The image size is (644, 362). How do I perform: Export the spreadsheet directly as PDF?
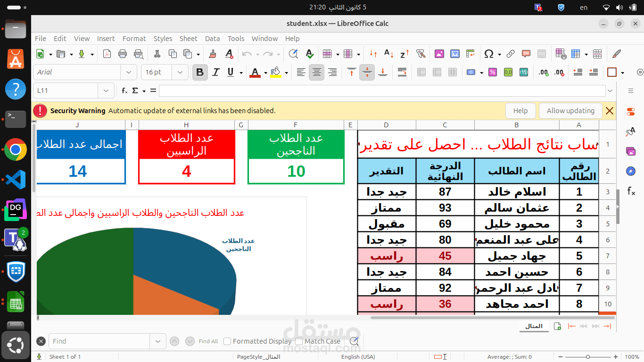coord(107,54)
